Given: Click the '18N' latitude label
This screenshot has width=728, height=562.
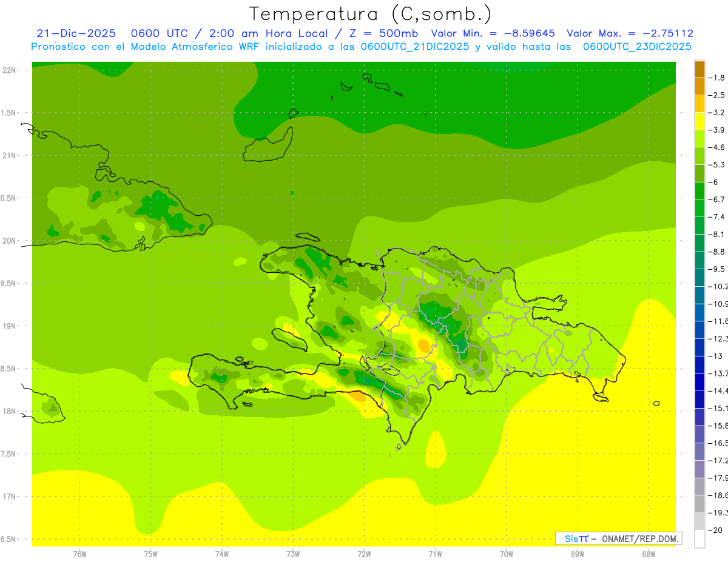Looking at the screenshot, I should (9, 411).
